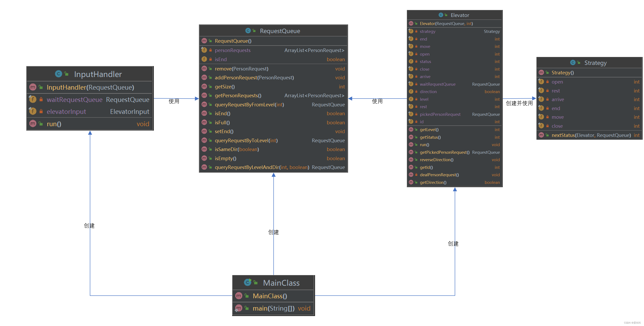Click the field icon beside personRequests

204,50
